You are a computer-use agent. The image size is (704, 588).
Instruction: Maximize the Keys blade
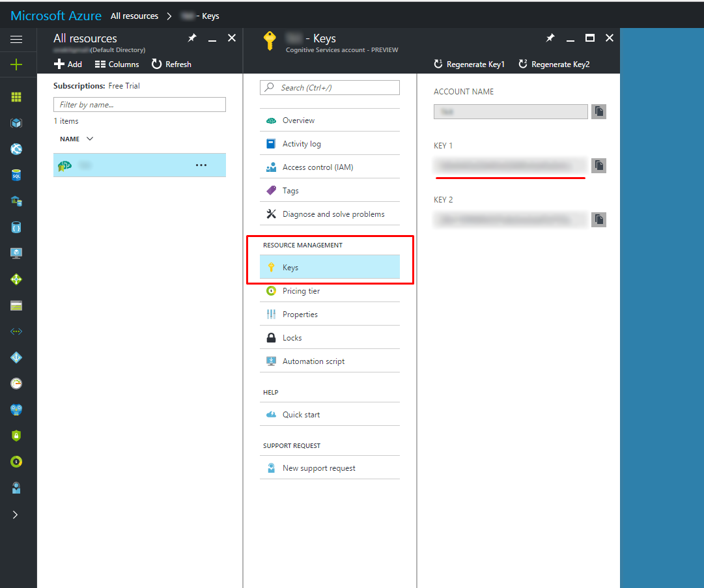pyautogui.click(x=590, y=38)
